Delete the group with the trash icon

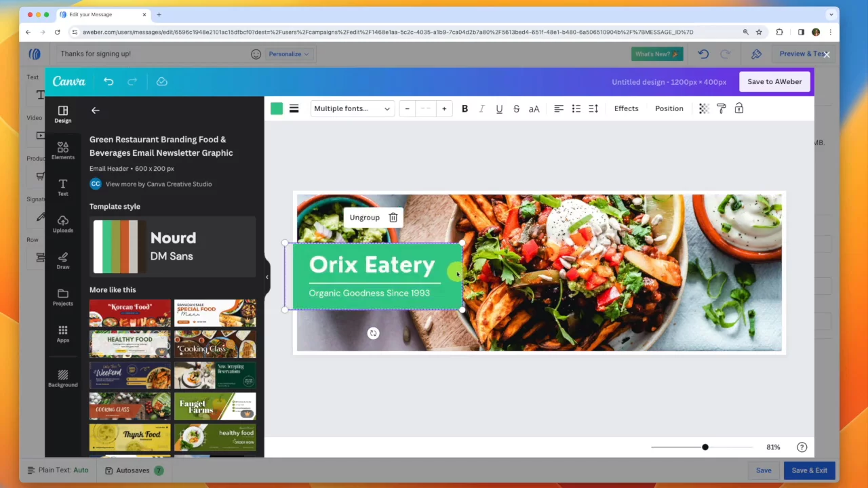tap(393, 218)
